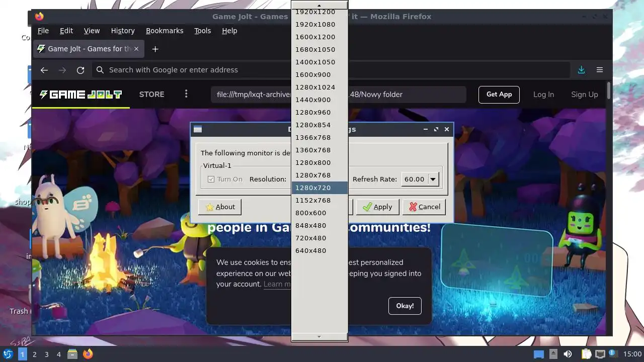Viewport: 644px width, 362px height.
Task: Open the show desktop tray icon
Action: [539, 354]
